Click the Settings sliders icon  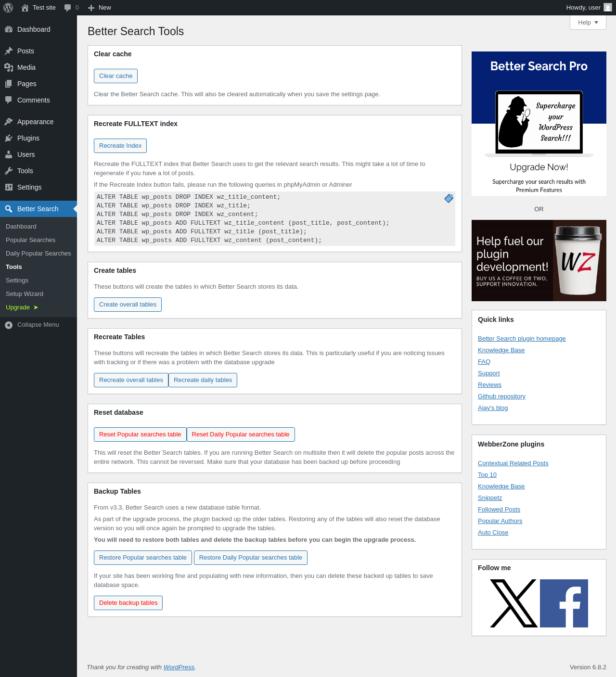point(9,187)
